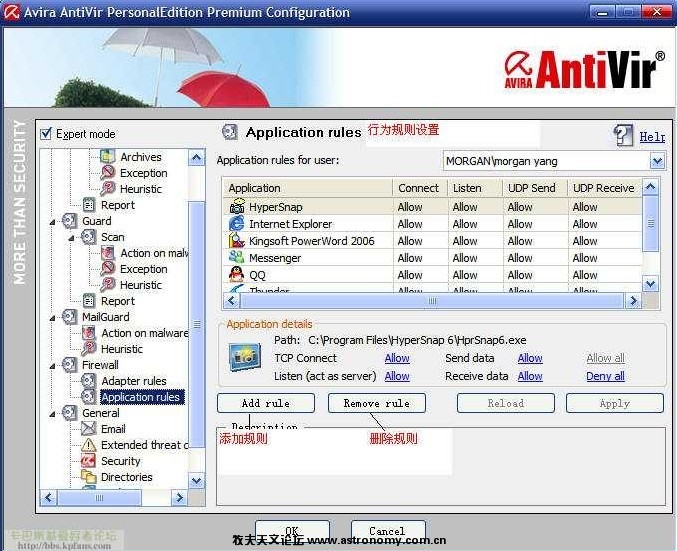Select Security under General
Screen dimensions: 677x551
click(120, 461)
